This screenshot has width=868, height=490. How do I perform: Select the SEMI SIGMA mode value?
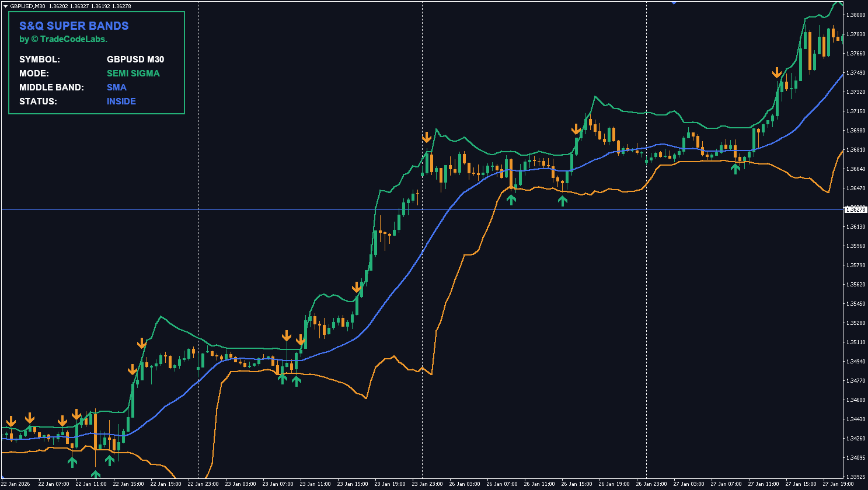[x=133, y=73]
